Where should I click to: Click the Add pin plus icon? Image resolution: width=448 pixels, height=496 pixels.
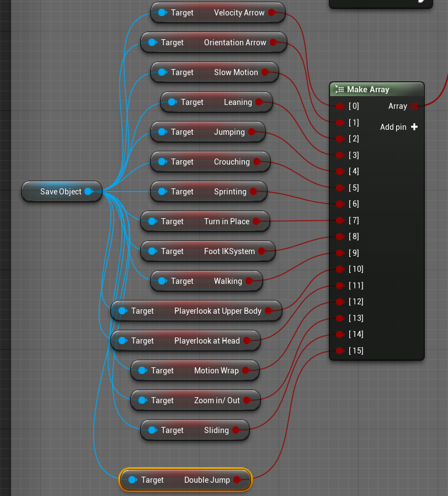414,127
